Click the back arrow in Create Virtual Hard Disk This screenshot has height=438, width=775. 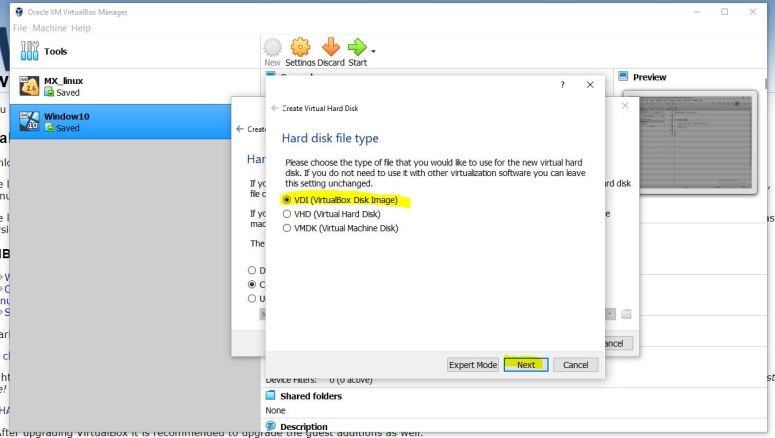275,107
